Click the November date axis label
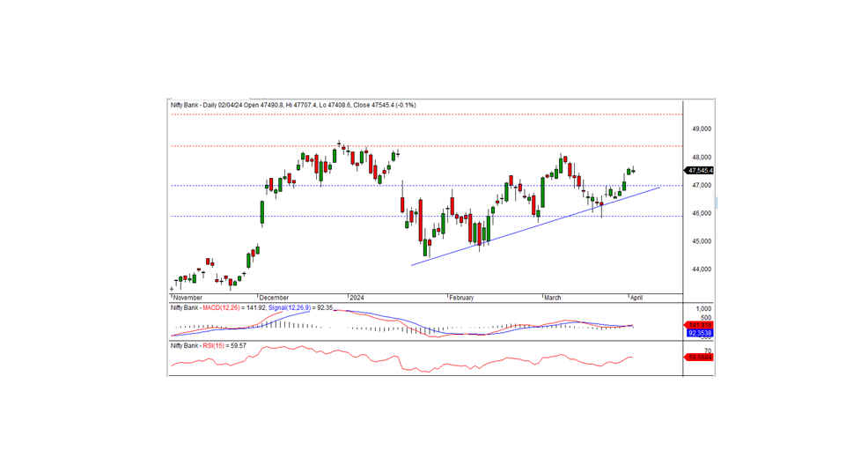 (x=188, y=298)
